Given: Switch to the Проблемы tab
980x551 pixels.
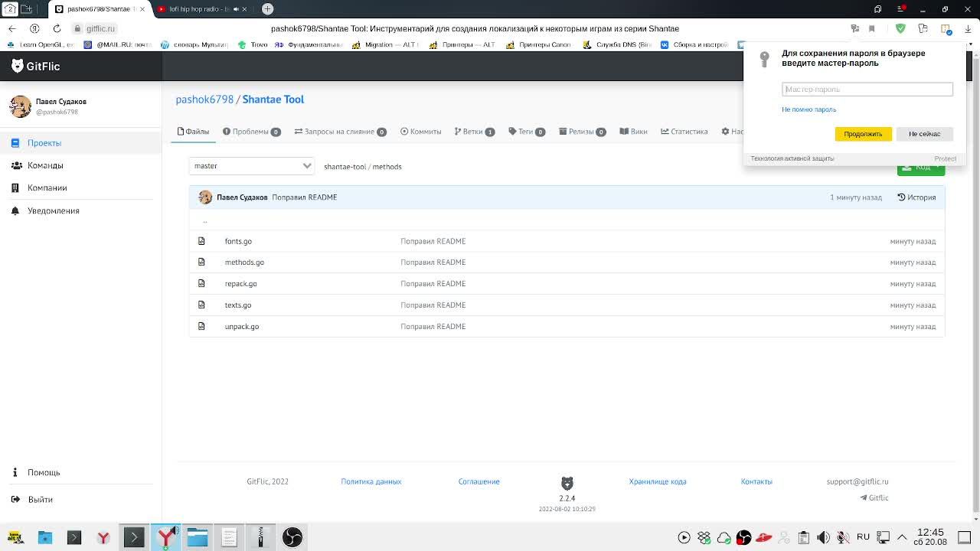Looking at the screenshot, I should (x=251, y=132).
